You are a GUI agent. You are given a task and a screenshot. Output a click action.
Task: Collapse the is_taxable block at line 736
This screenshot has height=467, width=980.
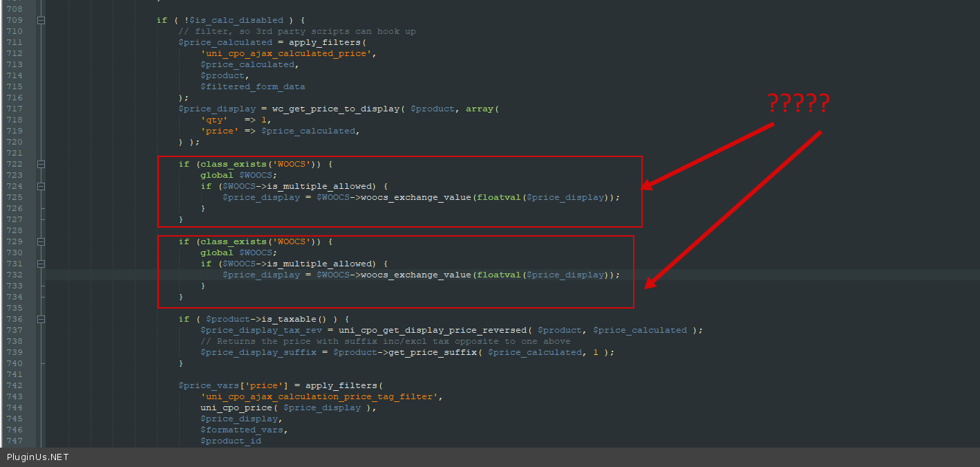tap(41, 319)
